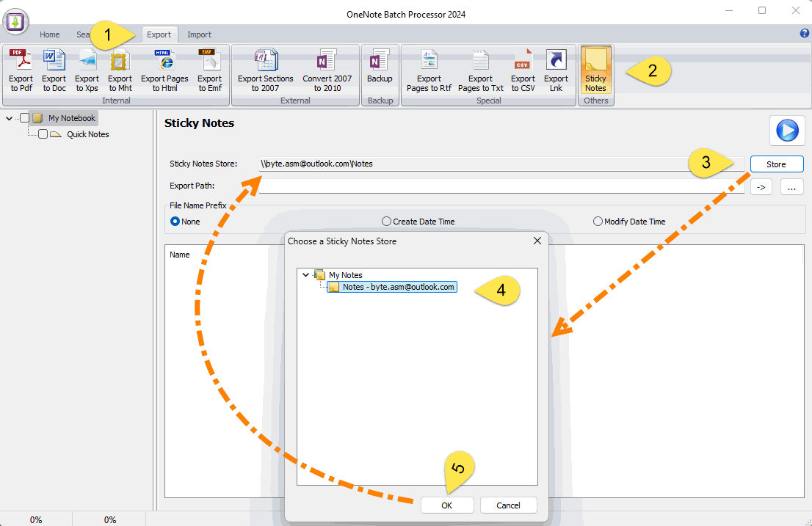The image size is (812, 526).
Task: Switch to the Home tab
Action: [x=49, y=34]
